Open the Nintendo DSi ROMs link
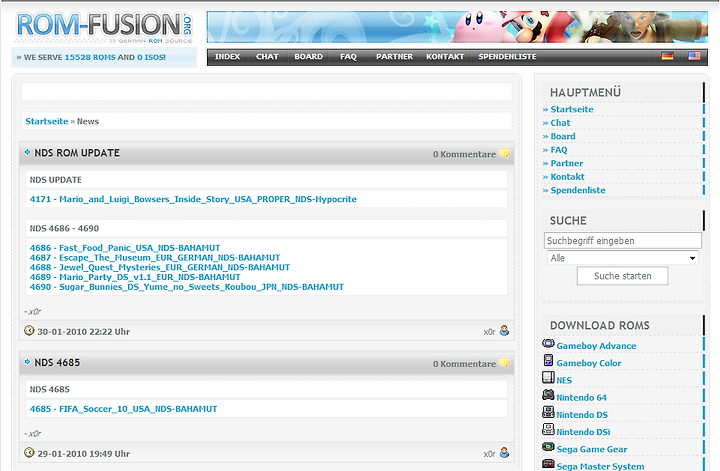Image resolution: width=720 pixels, height=471 pixels. [x=583, y=432]
